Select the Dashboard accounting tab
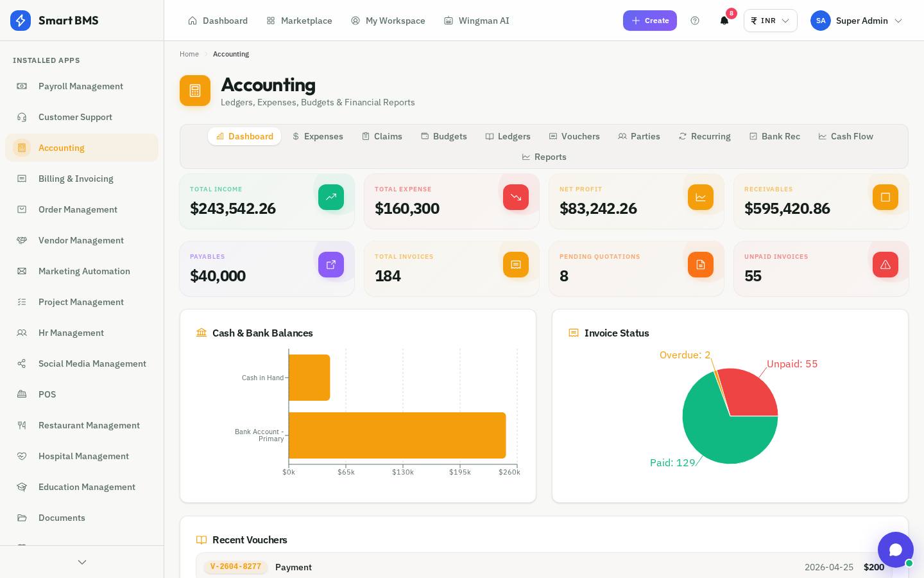The width and height of the screenshot is (924, 578). pyautogui.click(x=244, y=136)
